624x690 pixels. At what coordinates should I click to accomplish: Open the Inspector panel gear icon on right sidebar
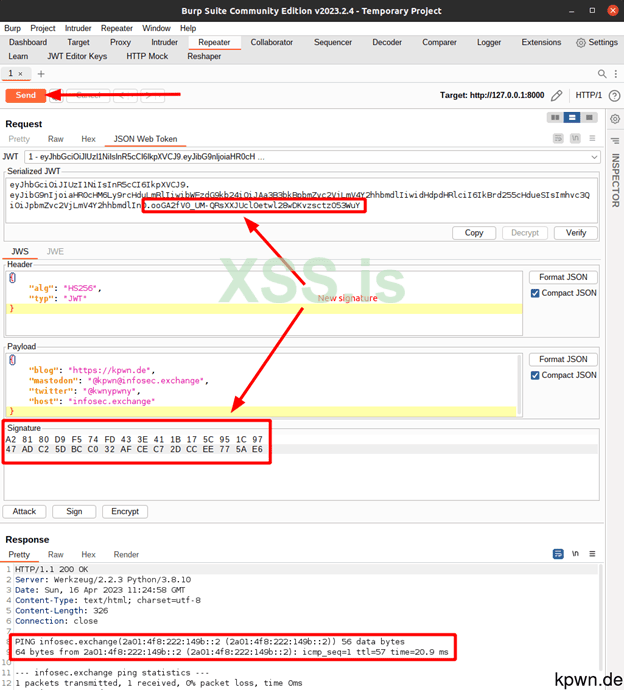click(x=615, y=119)
